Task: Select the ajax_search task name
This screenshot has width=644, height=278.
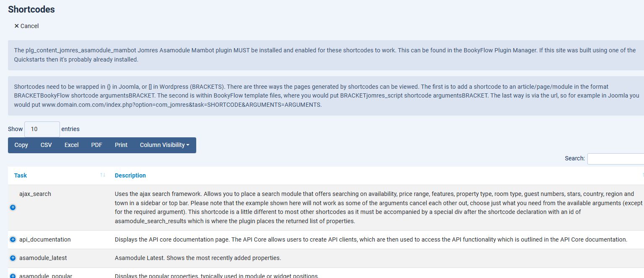Action: 35,194
